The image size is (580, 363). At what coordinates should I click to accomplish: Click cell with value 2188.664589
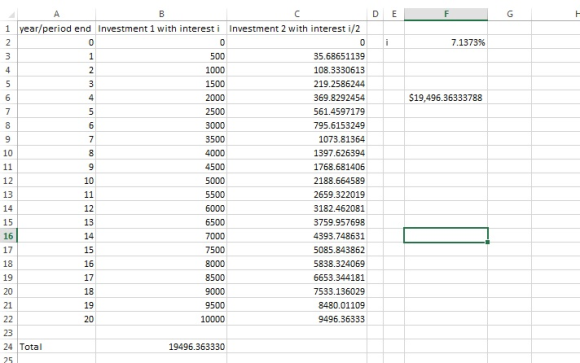tap(297, 181)
